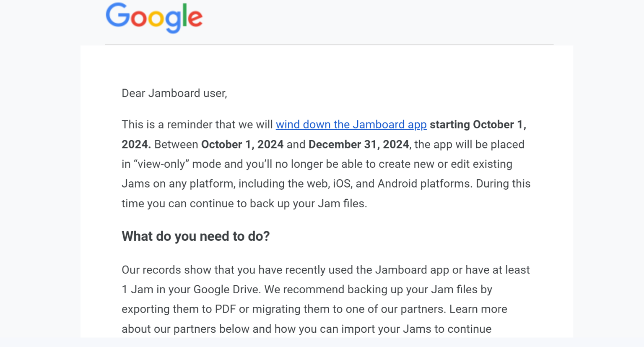Open the "wind down the Jamboard app" link

pyautogui.click(x=351, y=125)
